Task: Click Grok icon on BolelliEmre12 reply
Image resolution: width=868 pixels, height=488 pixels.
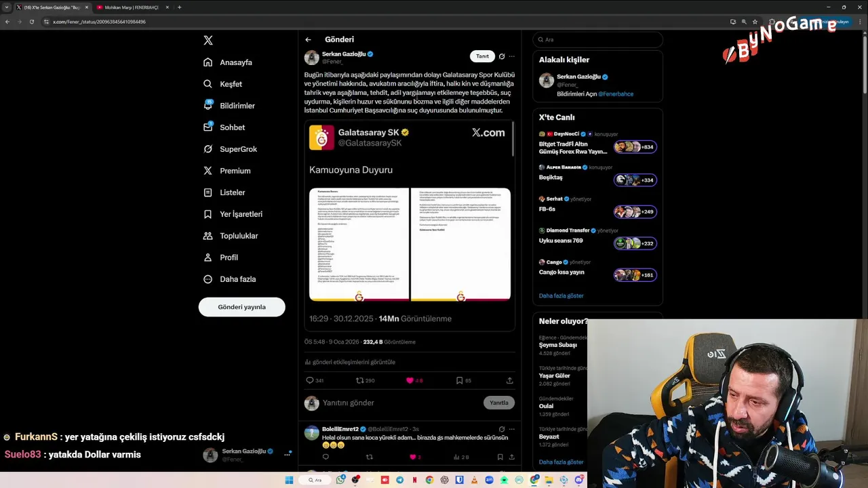Action: click(502, 429)
